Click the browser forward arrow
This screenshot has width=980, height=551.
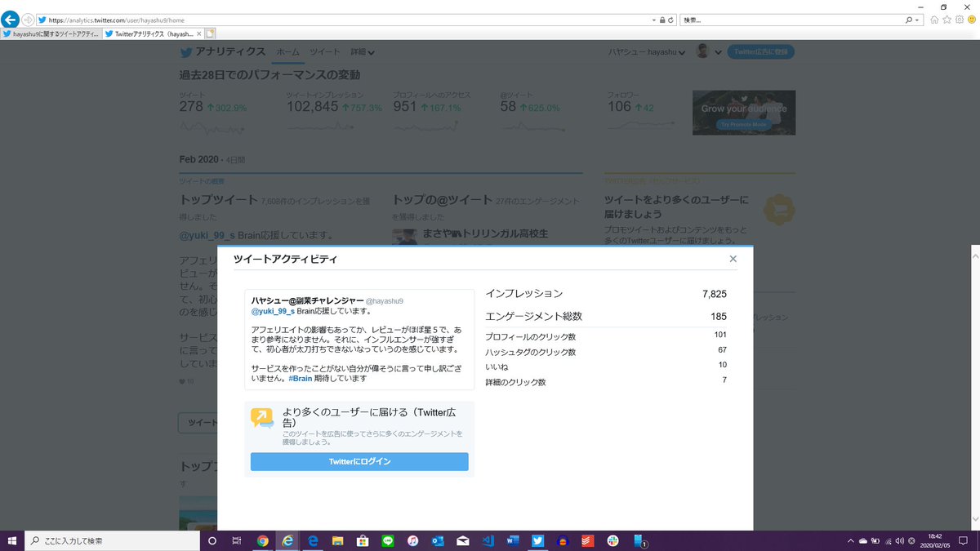tap(28, 20)
